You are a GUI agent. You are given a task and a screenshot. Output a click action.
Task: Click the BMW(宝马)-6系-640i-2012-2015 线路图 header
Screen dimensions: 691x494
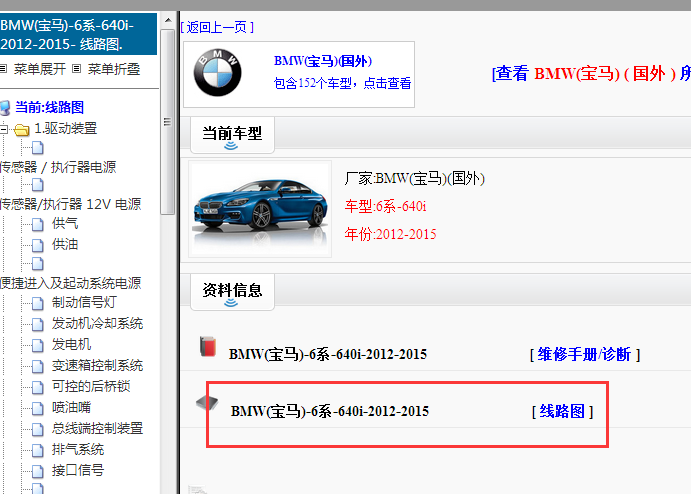click(78, 34)
